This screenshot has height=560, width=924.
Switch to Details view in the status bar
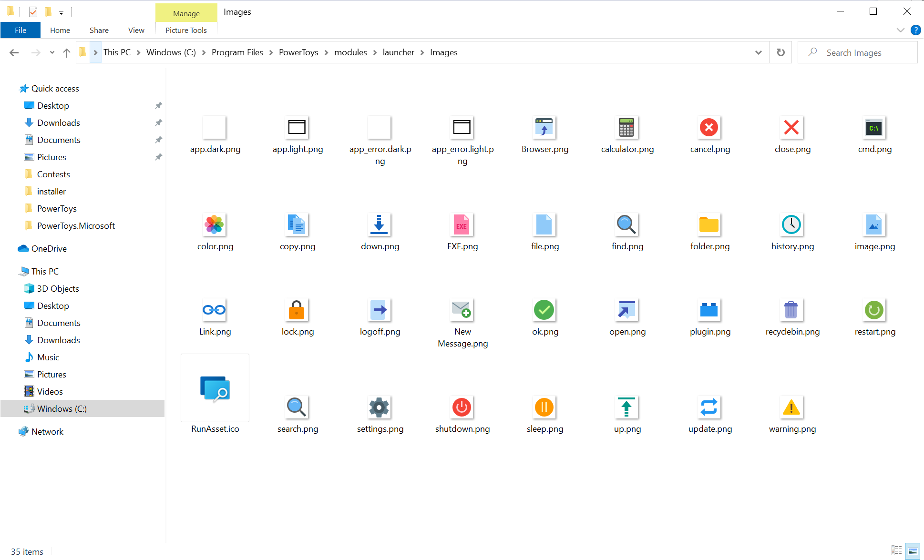897,551
